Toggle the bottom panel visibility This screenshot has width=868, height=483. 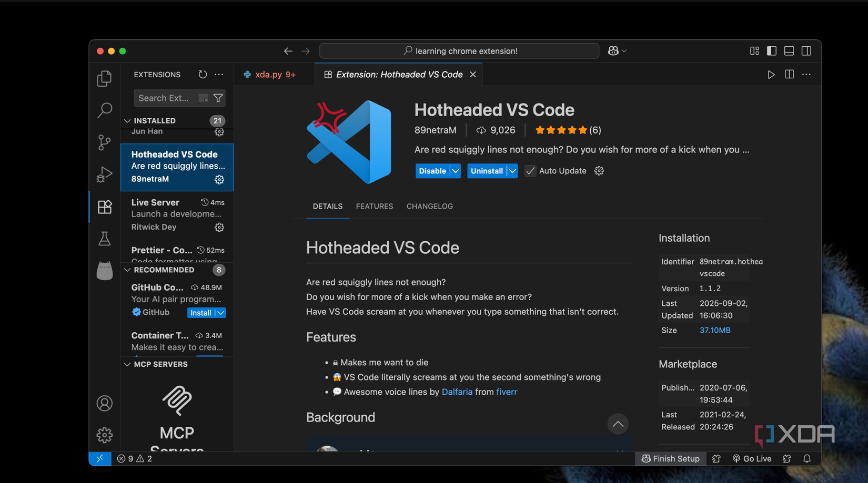click(789, 51)
